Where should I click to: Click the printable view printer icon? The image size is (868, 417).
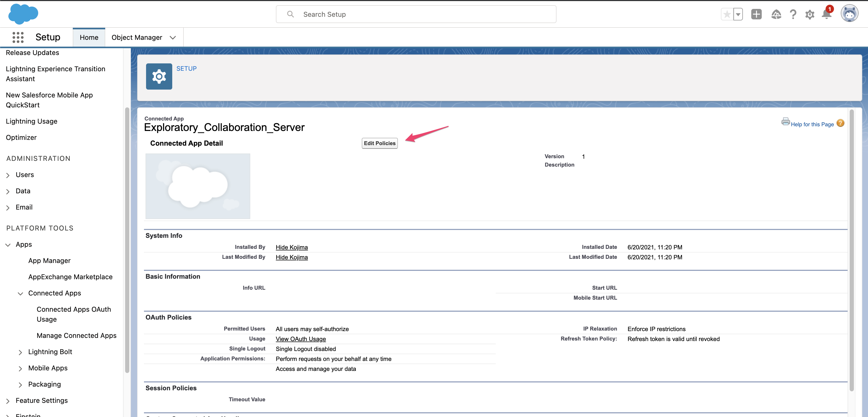point(786,121)
